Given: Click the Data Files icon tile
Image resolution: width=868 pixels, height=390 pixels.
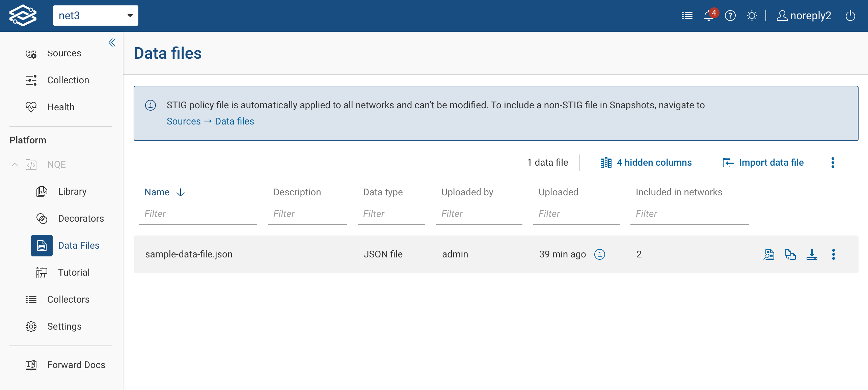Looking at the screenshot, I should point(42,246).
